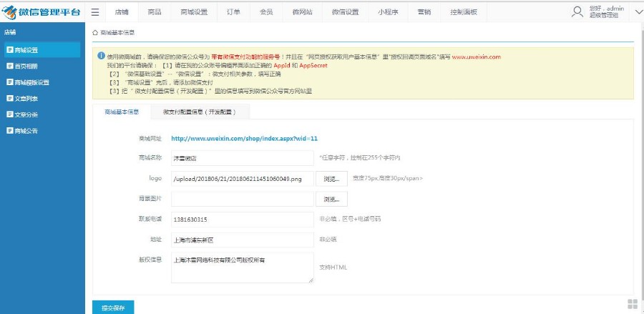Viewport: 644px width, 314px height.
Task: Click the WeChat platform logo icon
Action: [x=8, y=12]
